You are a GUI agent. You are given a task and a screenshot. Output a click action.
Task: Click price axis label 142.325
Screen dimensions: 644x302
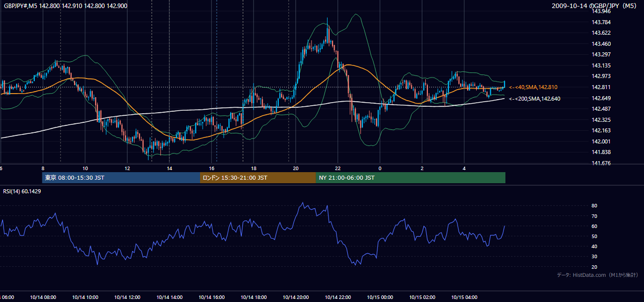click(x=601, y=120)
